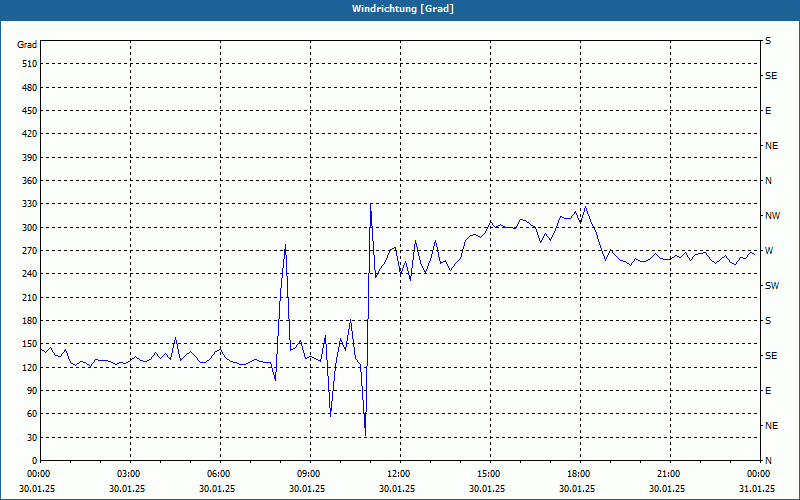The height and width of the screenshot is (500, 800).
Task: Click the 210 y-axis tick label
Action: click(x=29, y=297)
